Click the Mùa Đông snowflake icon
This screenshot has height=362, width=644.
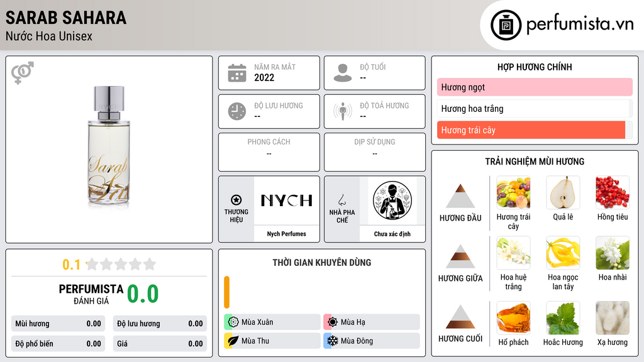(x=333, y=341)
